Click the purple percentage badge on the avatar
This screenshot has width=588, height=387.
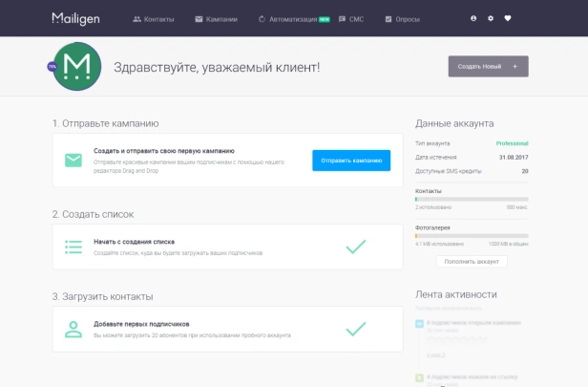pos(52,67)
